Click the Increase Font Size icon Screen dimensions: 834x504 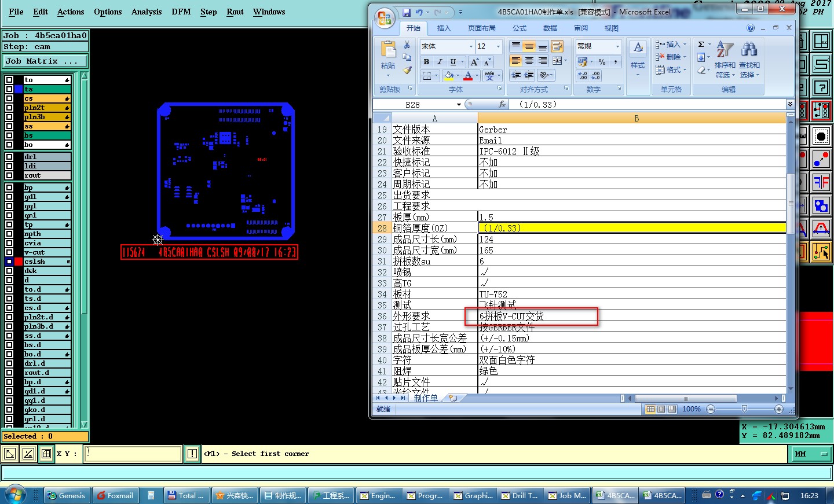474,61
